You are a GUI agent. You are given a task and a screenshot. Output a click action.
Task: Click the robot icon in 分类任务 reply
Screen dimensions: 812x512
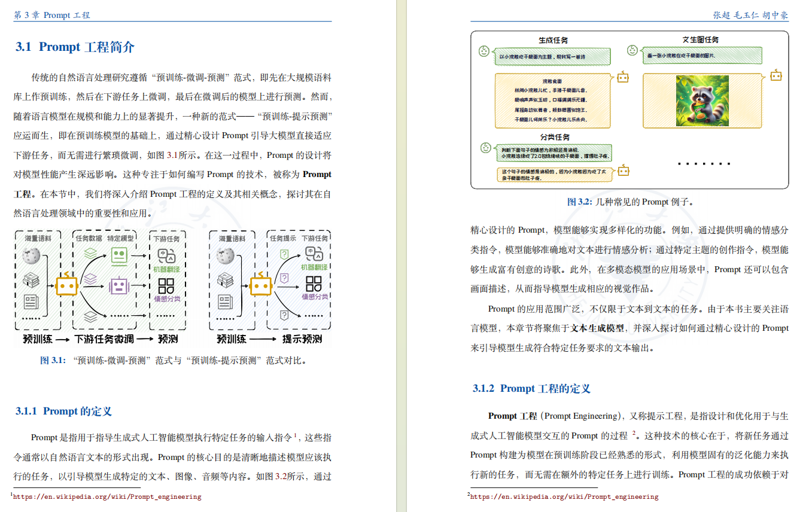point(623,171)
